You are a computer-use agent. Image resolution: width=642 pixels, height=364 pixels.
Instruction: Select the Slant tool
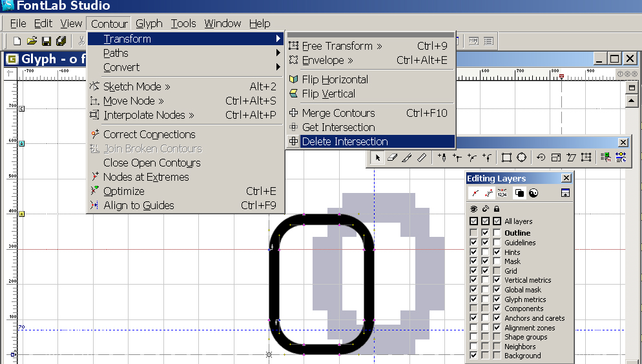pos(571,157)
